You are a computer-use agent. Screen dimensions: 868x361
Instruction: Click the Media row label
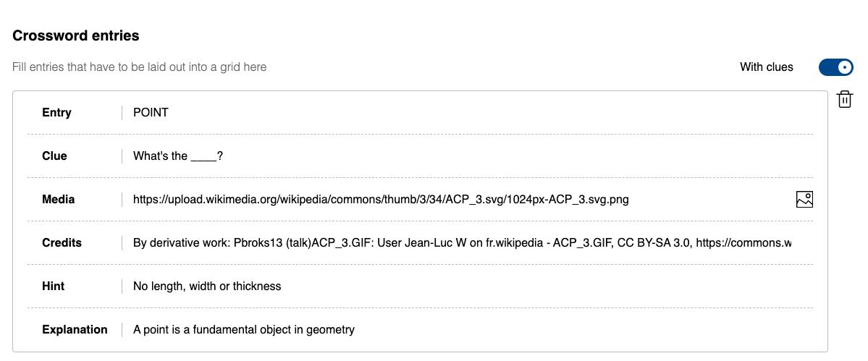58,199
